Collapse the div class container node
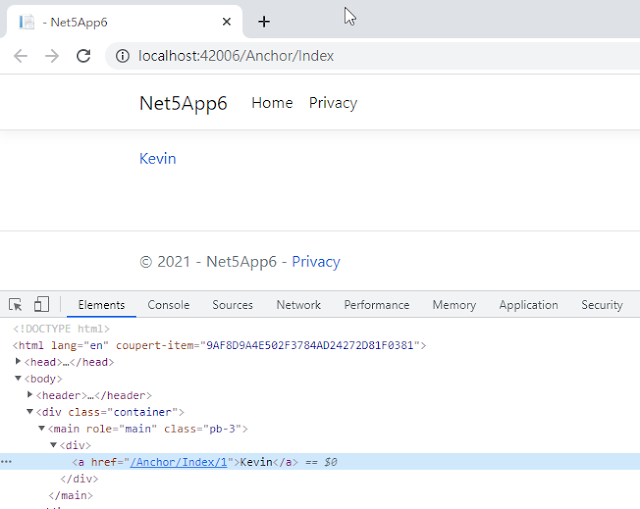This screenshot has height=509, width=640. (30, 411)
